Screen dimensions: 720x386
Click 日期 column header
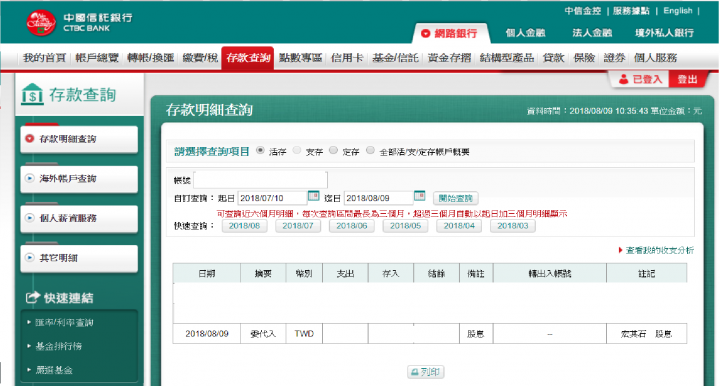coord(207,274)
